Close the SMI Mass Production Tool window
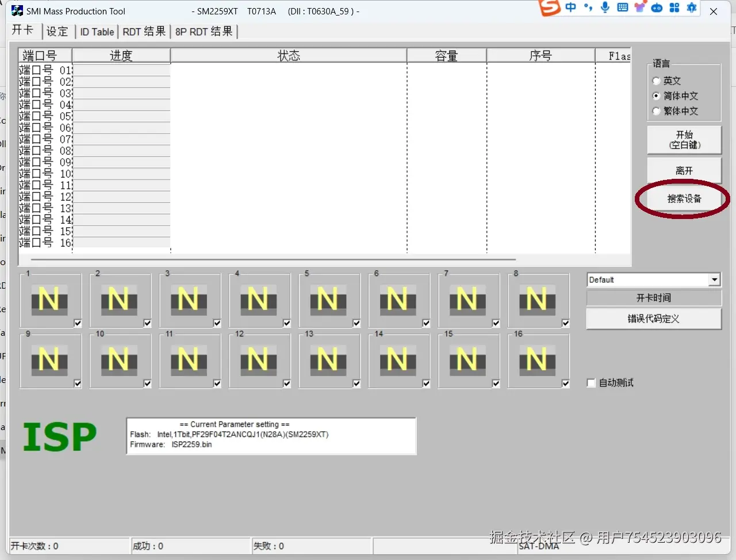Viewport: 736px width, 560px height. click(x=714, y=11)
